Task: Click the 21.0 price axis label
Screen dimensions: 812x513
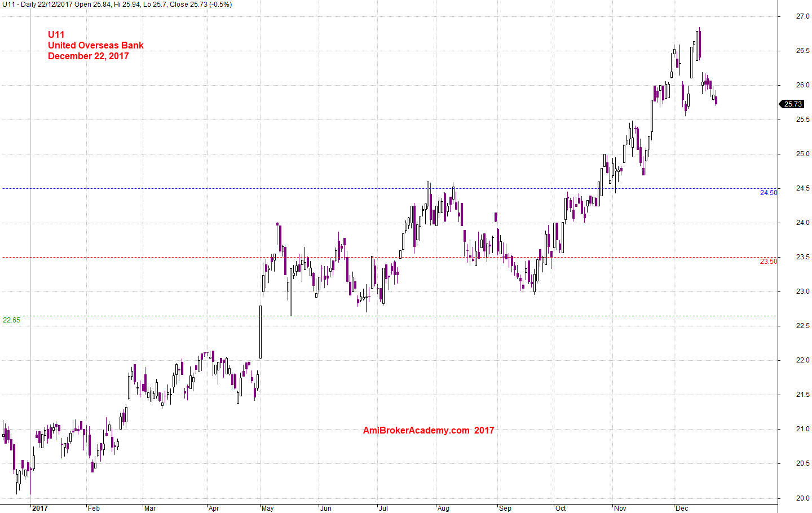Action: click(802, 429)
